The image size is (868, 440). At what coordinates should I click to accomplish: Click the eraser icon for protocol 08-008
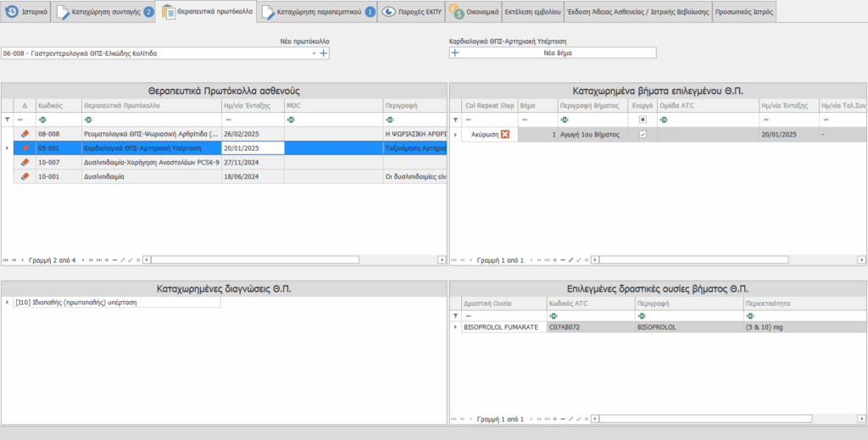click(x=25, y=134)
